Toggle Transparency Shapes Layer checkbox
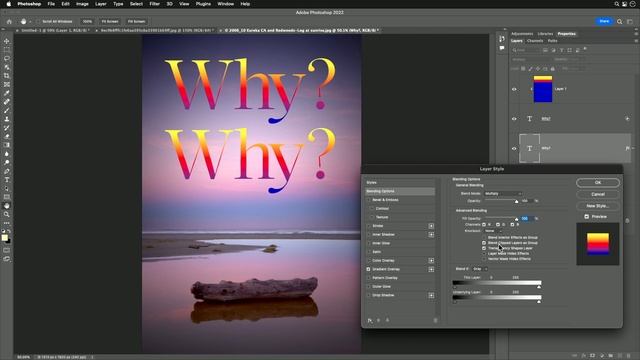 [484, 248]
